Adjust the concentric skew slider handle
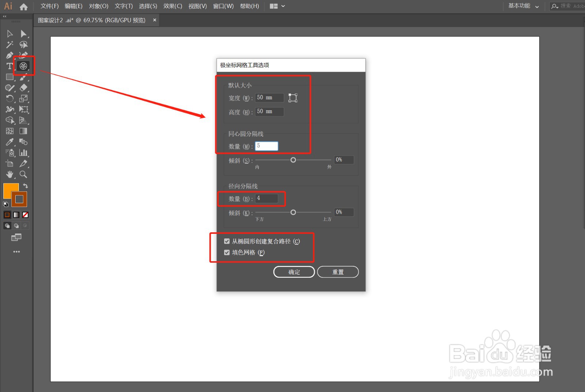This screenshot has width=585, height=392. [x=293, y=160]
